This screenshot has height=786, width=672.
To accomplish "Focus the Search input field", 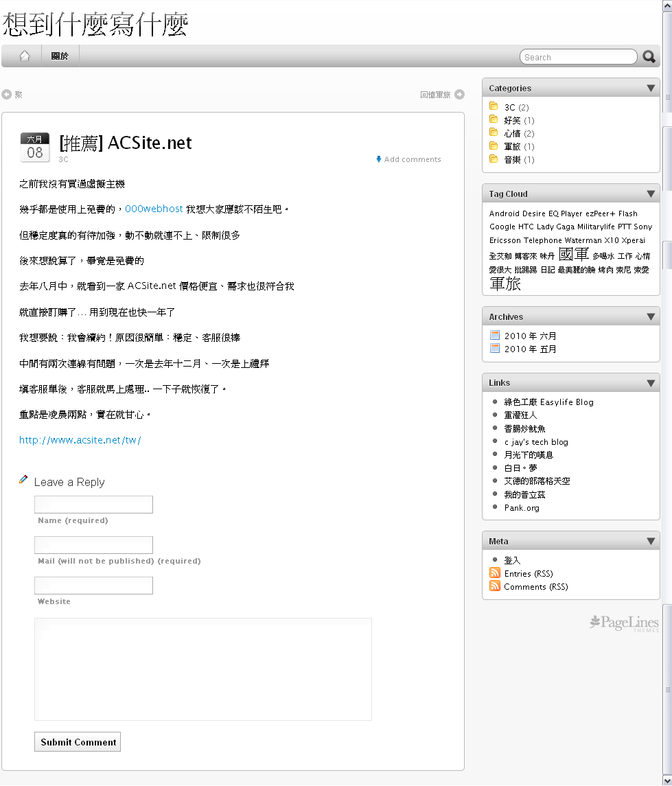I will [578, 57].
